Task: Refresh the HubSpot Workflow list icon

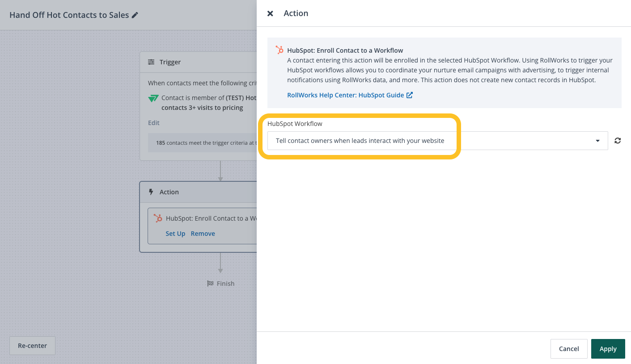Action: pyautogui.click(x=618, y=141)
